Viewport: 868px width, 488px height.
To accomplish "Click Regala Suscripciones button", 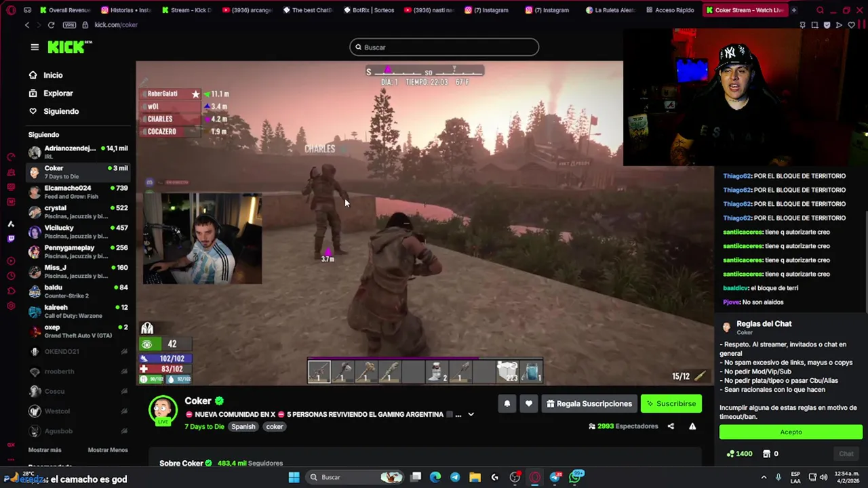I will 589,403.
